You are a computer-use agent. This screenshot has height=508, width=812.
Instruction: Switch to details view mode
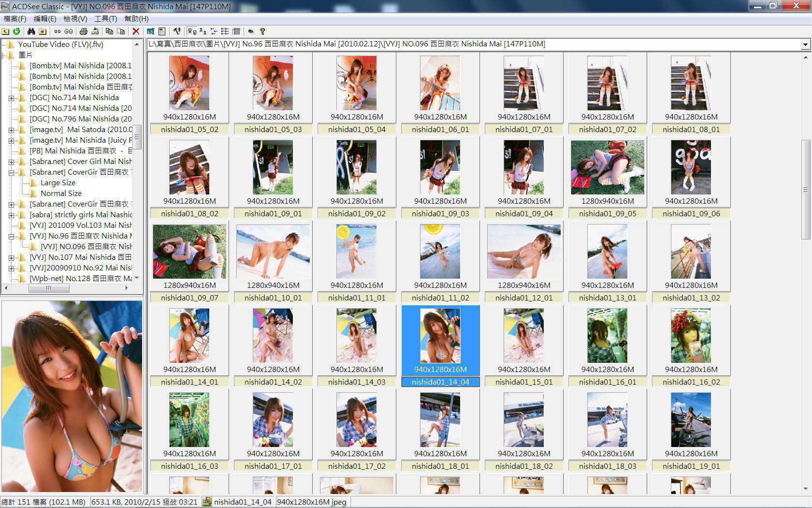[x=236, y=31]
